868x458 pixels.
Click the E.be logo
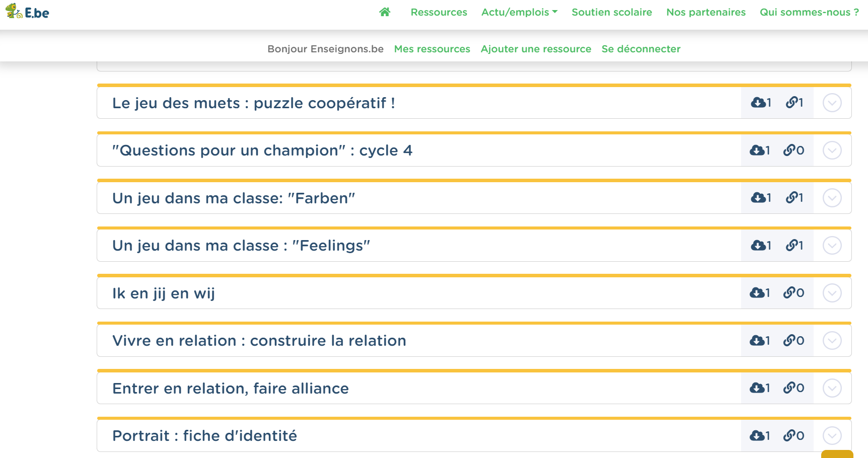point(27,12)
